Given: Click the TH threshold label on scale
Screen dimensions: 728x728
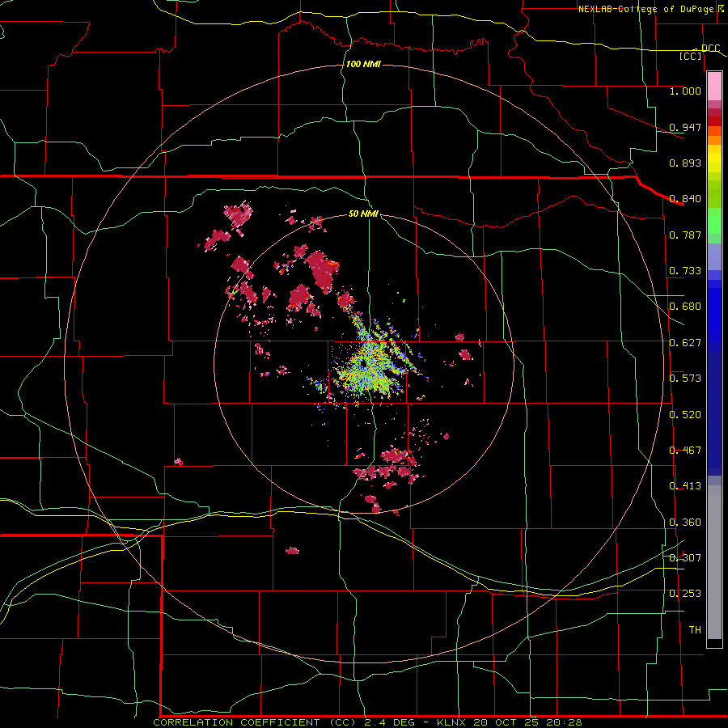Looking at the screenshot, I should (695, 630).
